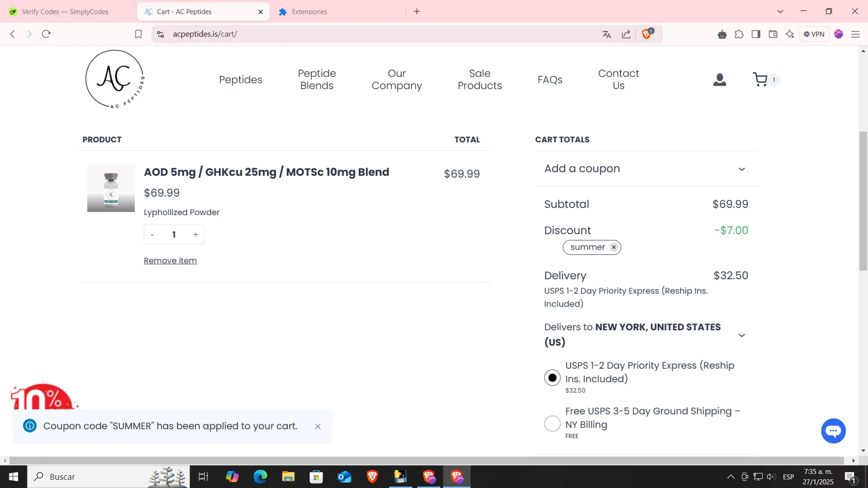Open the Peptide Blends menu
This screenshot has width=868, height=488.
(x=317, y=80)
